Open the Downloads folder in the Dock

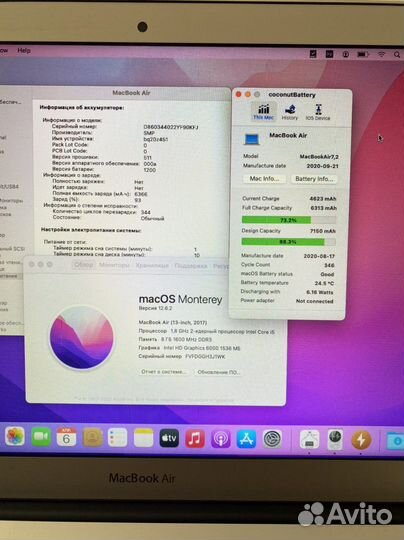tap(395, 440)
